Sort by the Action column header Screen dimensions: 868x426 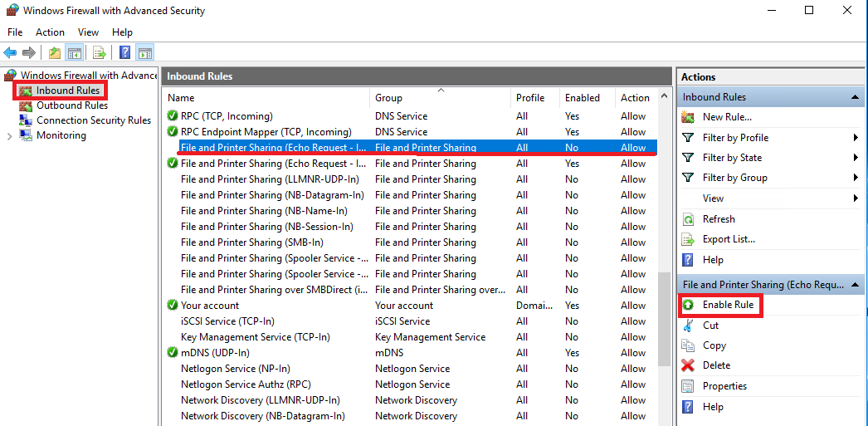point(635,97)
